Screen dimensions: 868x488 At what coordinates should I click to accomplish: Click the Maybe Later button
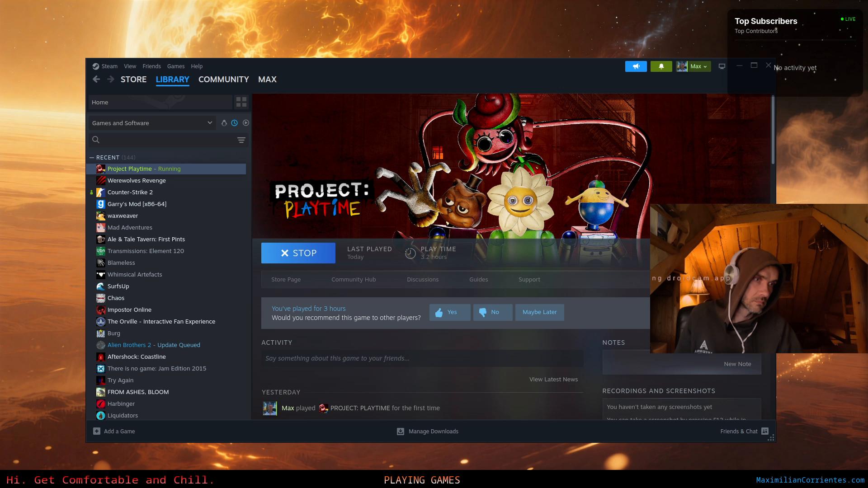coord(540,312)
